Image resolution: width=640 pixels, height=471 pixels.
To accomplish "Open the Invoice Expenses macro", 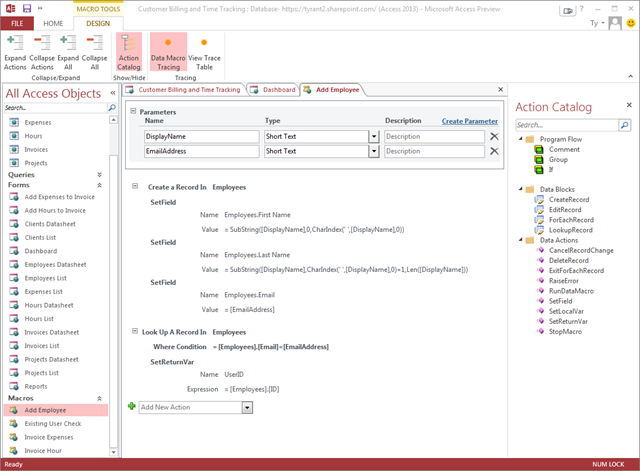I will pos(49,437).
